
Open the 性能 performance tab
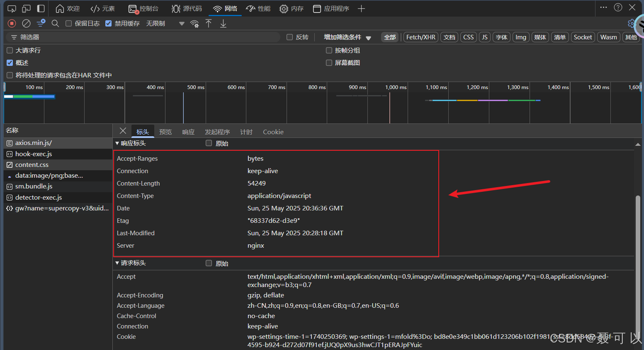tap(258, 9)
